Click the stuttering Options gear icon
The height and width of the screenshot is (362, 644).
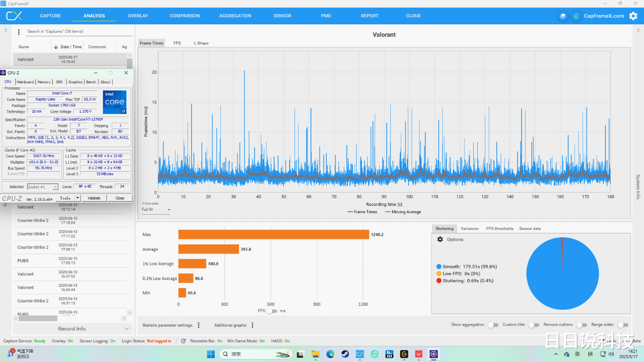click(440, 240)
